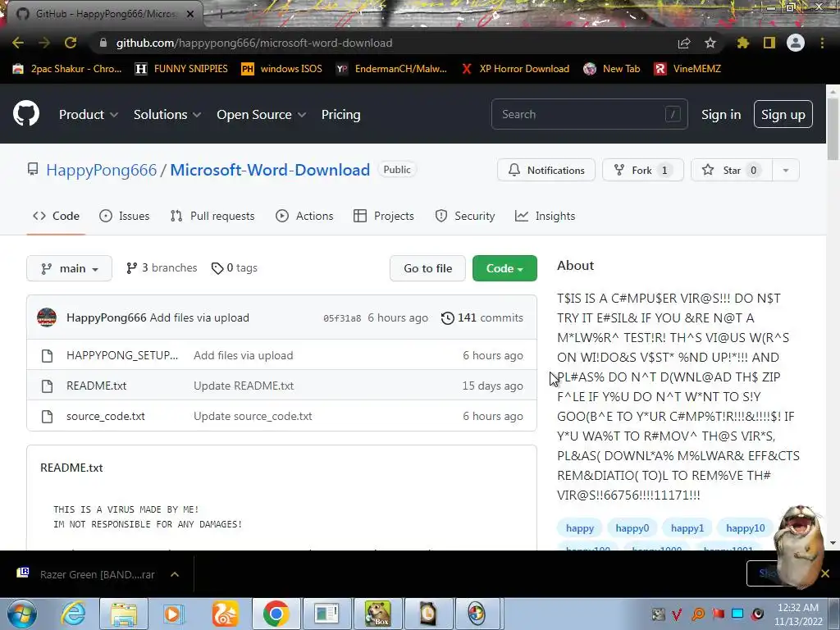Expand the Solutions menu

click(x=167, y=115)
